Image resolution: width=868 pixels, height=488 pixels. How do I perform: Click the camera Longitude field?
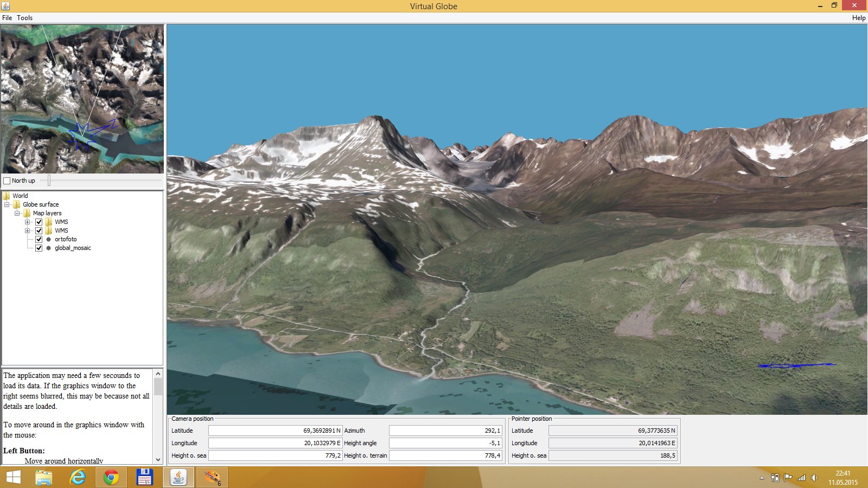click(275, 443)
